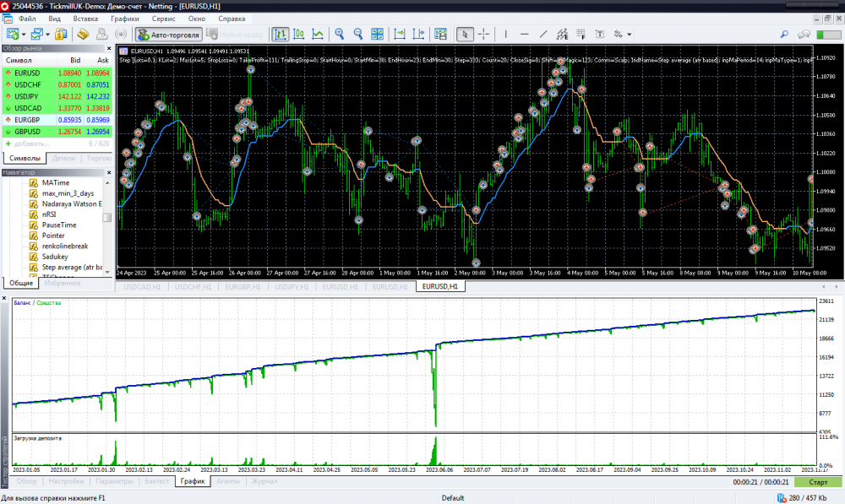Screen dimensions: 845x504
Task: Click добавить to add a symbol
Action: pos(31,144)
